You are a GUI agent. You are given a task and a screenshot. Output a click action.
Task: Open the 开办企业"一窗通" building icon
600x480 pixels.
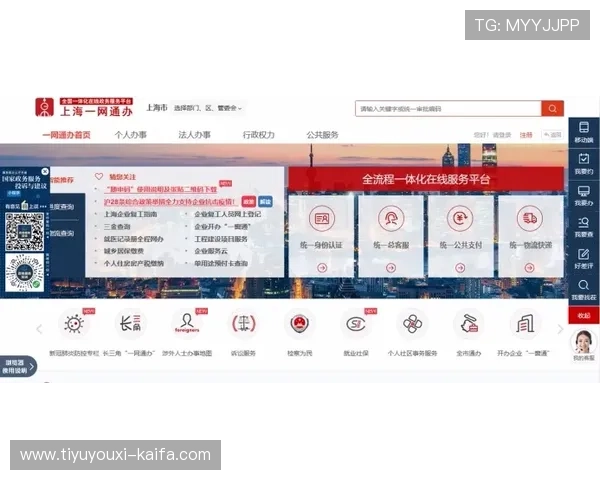(524, 324)
